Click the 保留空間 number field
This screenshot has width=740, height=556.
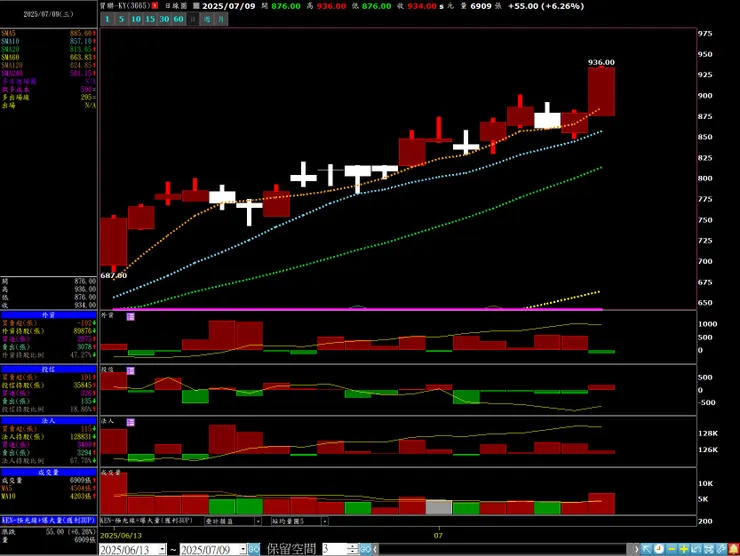[x=334, y=549]
